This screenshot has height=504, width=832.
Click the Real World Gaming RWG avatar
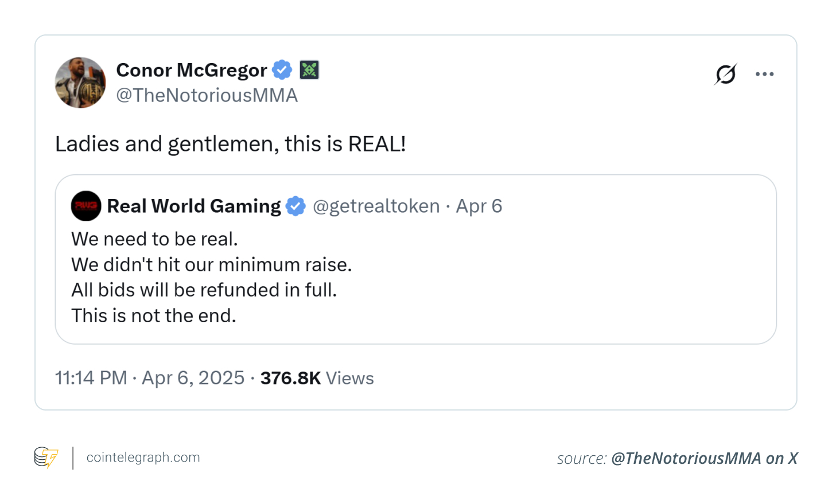[85, 206]
